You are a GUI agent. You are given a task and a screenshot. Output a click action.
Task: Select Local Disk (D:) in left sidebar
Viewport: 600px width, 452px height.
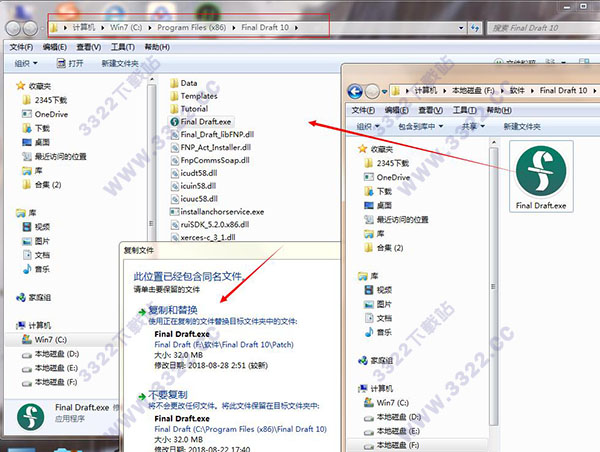[x=51, y=354]
